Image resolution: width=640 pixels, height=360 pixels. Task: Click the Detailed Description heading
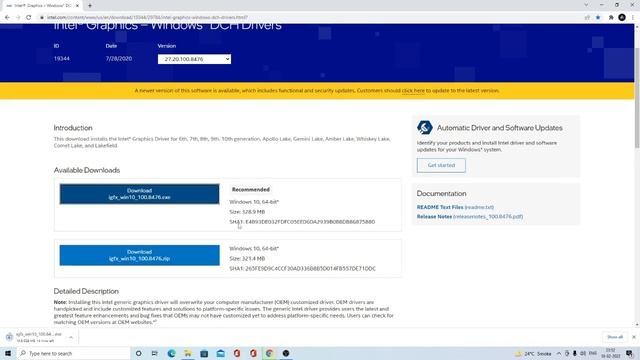tap(86, 291)
